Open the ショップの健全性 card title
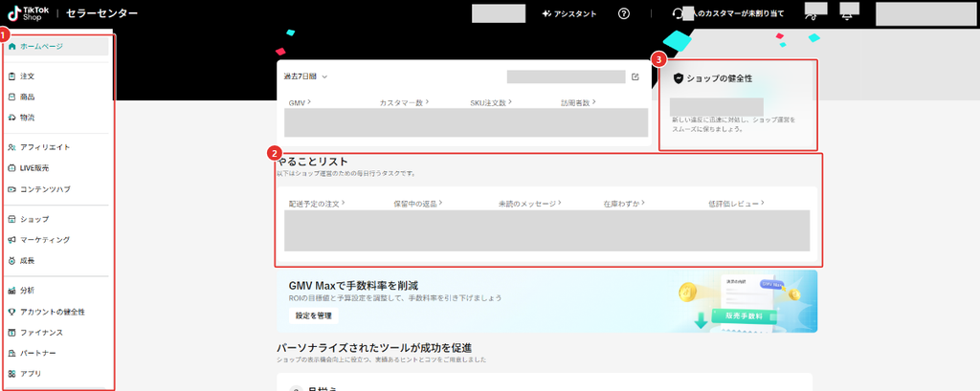Viewport: 980px width, 391px height. (x=718, y=78)
